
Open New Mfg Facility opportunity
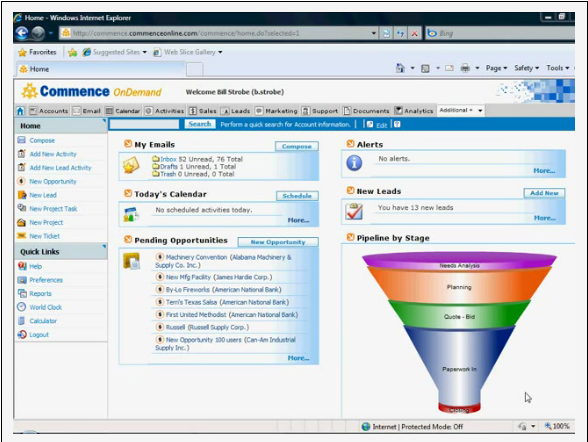(x=219, y=277)
